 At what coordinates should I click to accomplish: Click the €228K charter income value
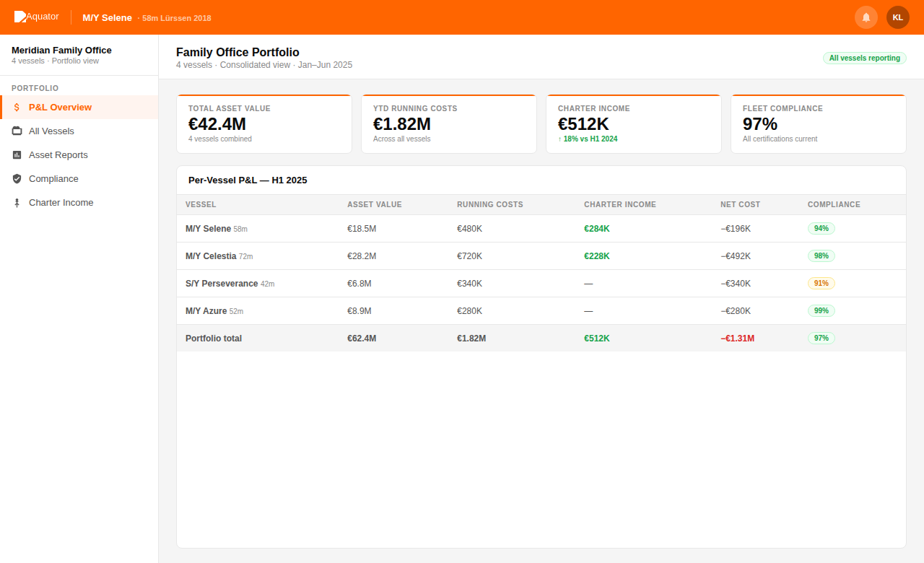coord(597,256)
